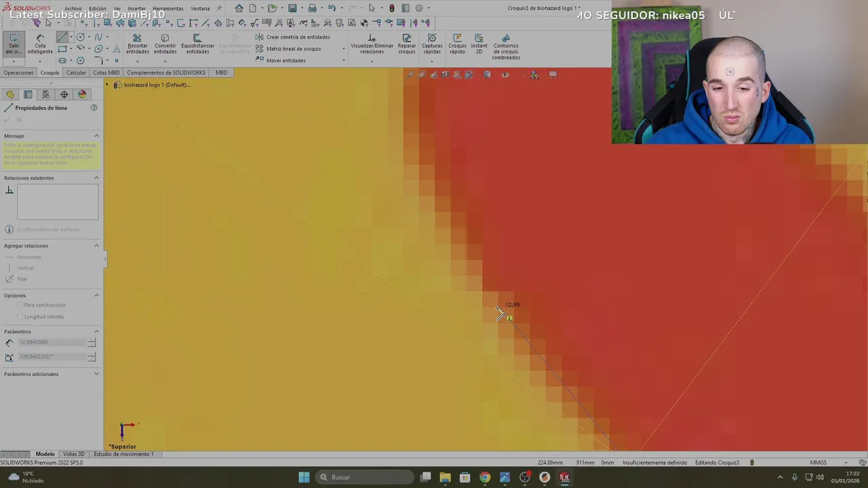The image size is (868, 488).
Task: Toggle Instant 2D
Action: click(479, 45)
